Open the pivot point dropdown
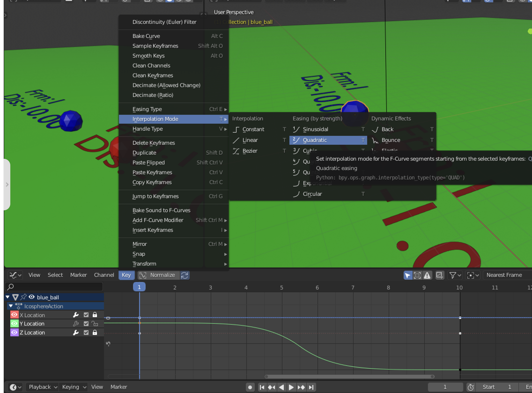This screenshot has width=532, height=393. point(473,275)
